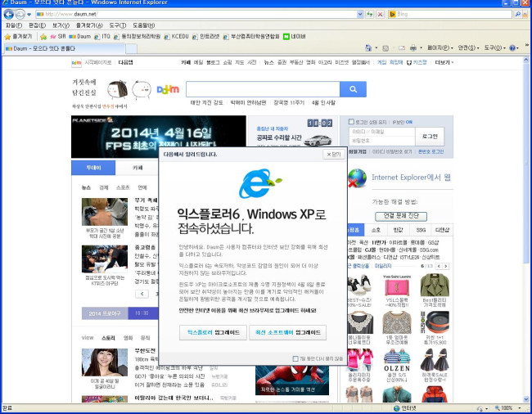
Task: Click the shopping next-page arrow
Action: [446, 266]
